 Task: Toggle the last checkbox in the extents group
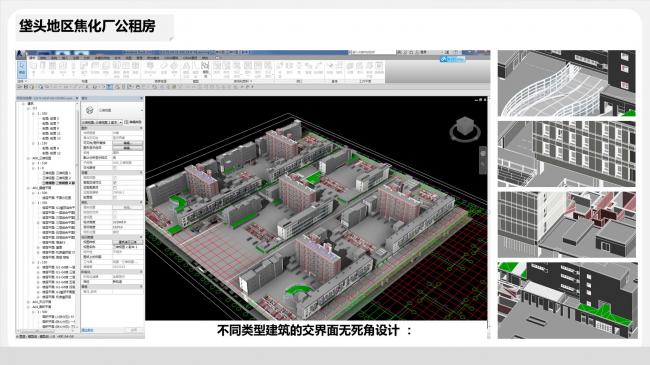coord(115,197)
